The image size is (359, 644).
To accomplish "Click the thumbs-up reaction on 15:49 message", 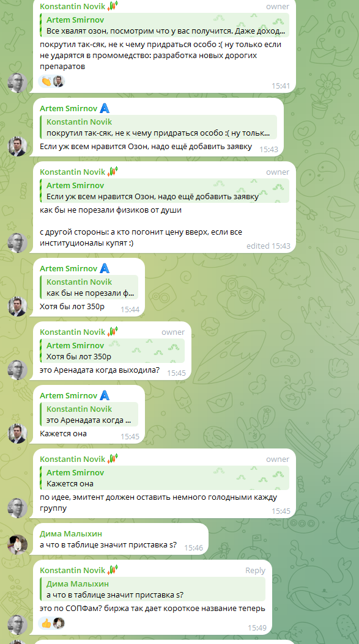I will (x=46, y=623).
